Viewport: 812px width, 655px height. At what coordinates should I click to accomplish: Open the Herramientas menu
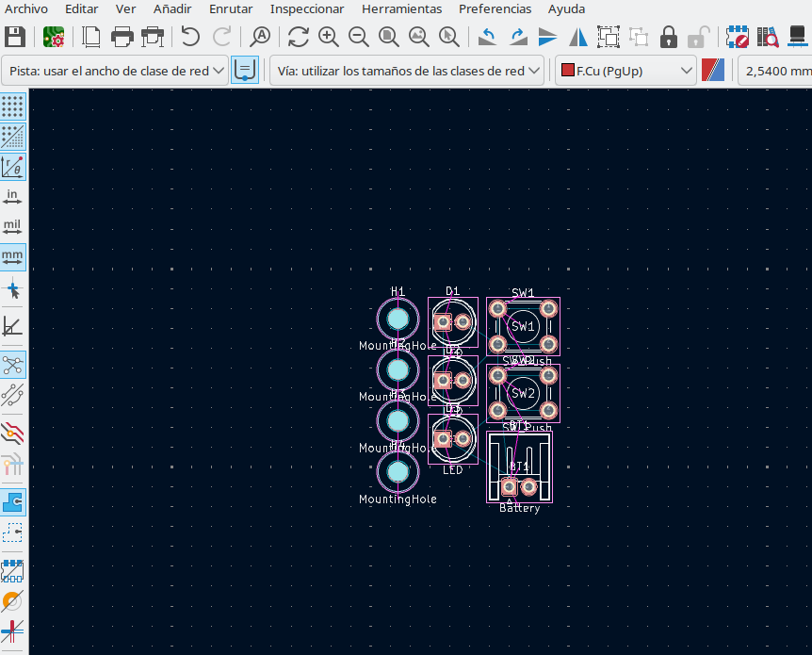[401, 8]
